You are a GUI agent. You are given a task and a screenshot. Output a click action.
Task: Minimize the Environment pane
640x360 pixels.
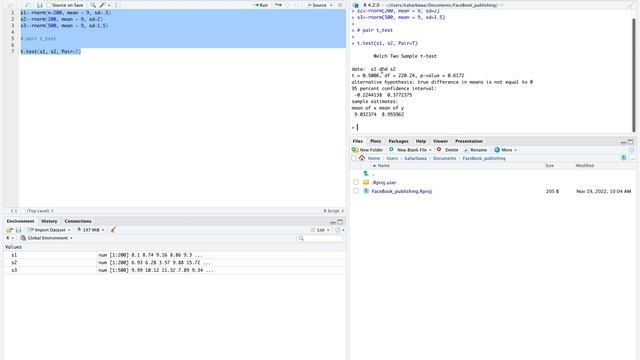point(333,222)
